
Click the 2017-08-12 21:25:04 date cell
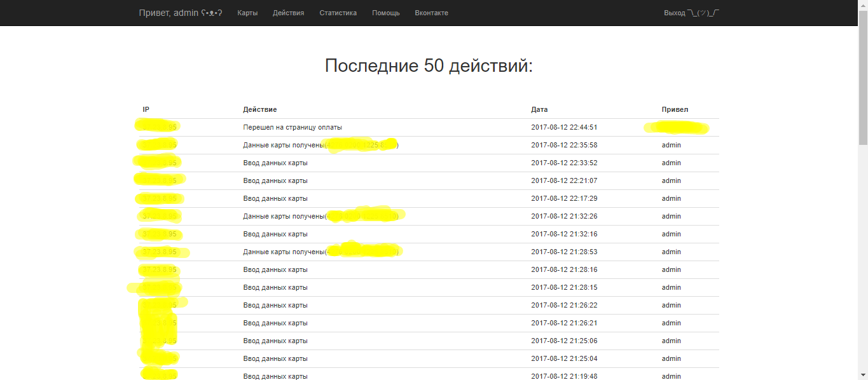(564, 359)
